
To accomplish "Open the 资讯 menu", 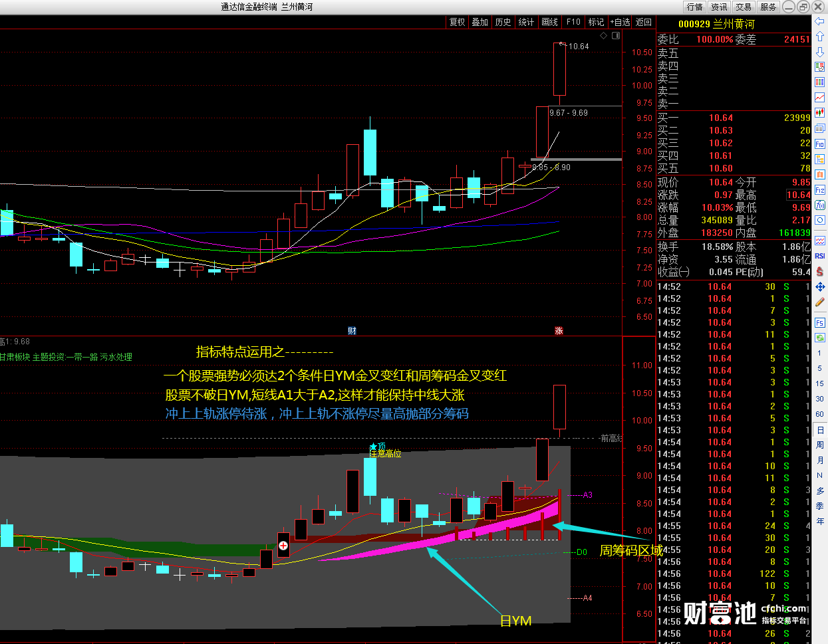I will point(719,7).
